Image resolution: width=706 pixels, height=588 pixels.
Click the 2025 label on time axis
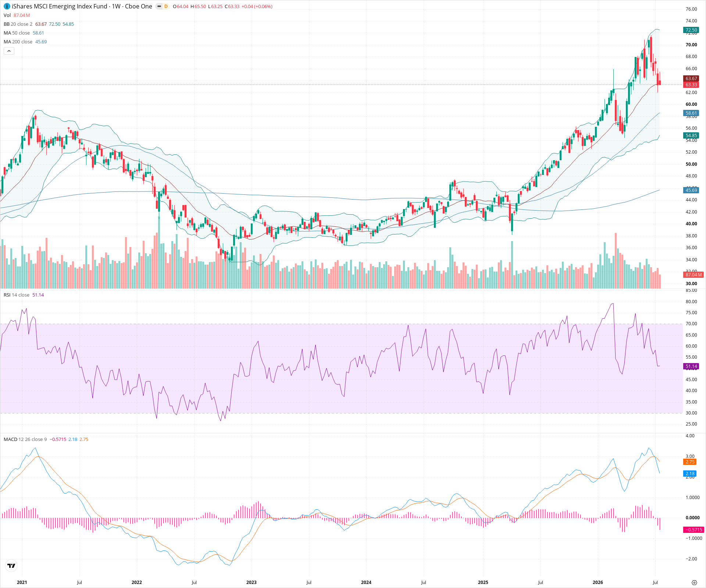(x=483, y=582)
